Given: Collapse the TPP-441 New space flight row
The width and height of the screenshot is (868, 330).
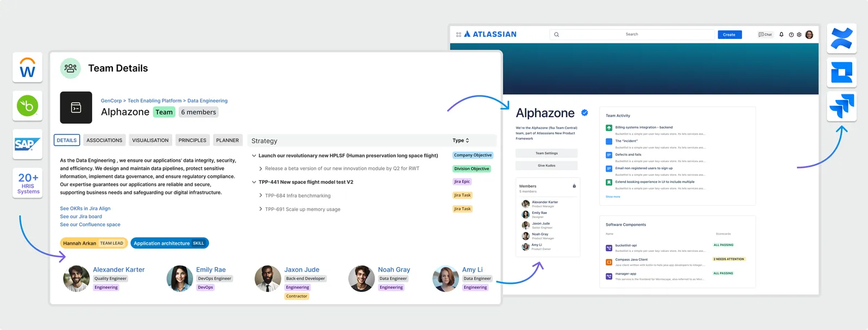Looking at the screenshot, I should pos(254,182).
